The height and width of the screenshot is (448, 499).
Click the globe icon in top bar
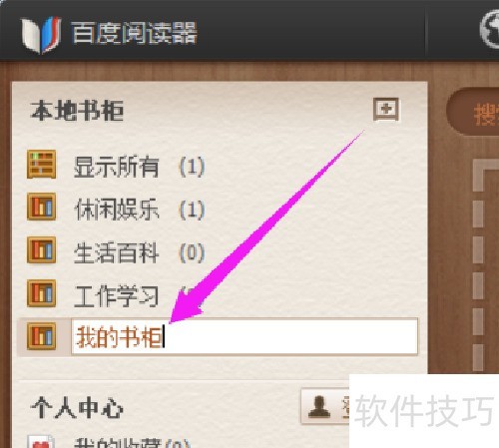click(x=489, y=30)
